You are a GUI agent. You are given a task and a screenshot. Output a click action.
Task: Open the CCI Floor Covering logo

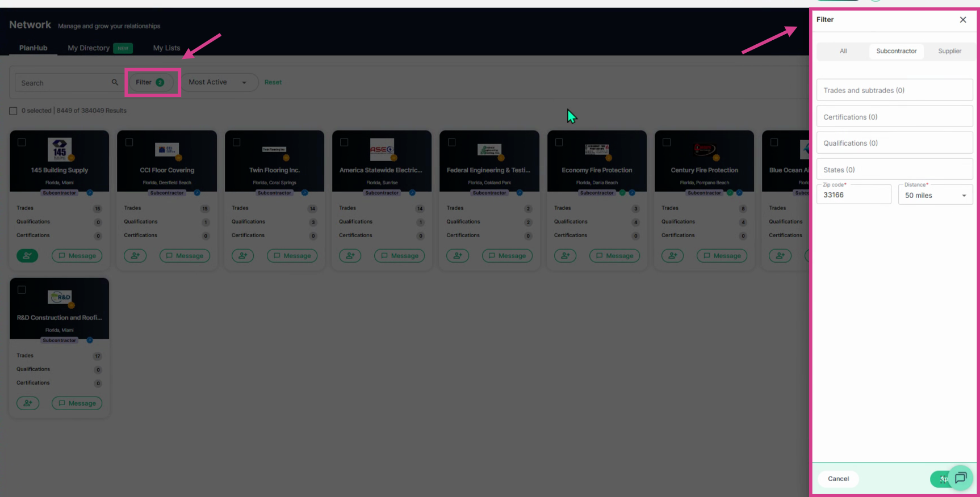pyautogui.click(x=167, y=149)
